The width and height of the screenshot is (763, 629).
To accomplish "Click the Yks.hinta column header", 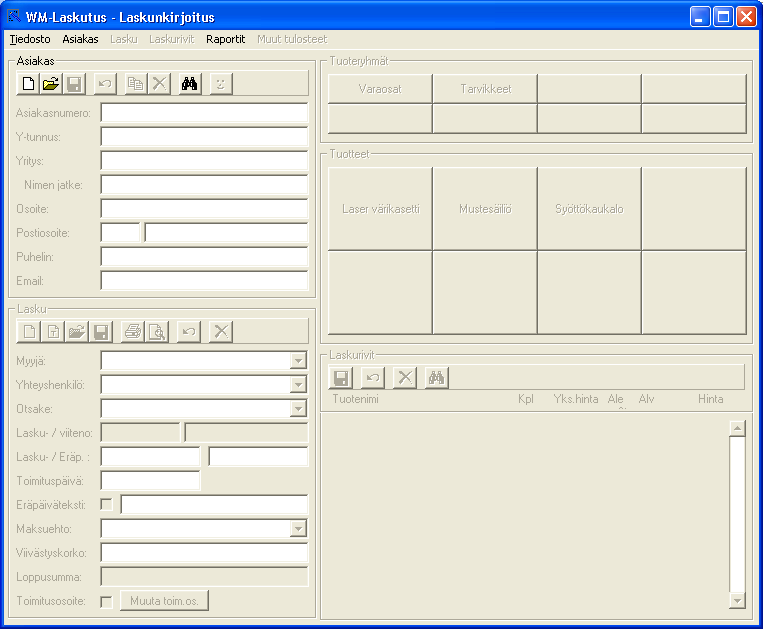I will (x=576, y=399).
